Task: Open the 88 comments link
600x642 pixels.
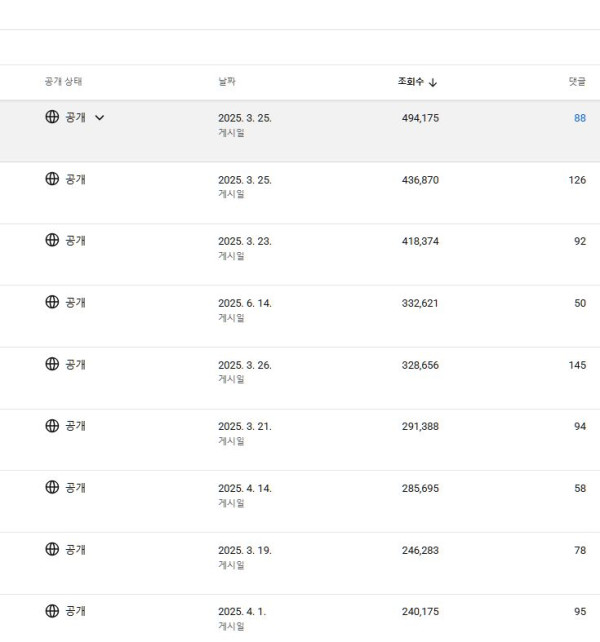Action: [x=580, y=118]
